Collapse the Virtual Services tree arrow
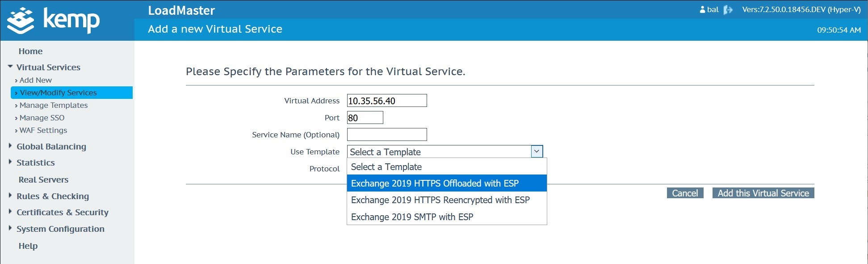The width and height of the screenshot is (868, 264). 10,67
